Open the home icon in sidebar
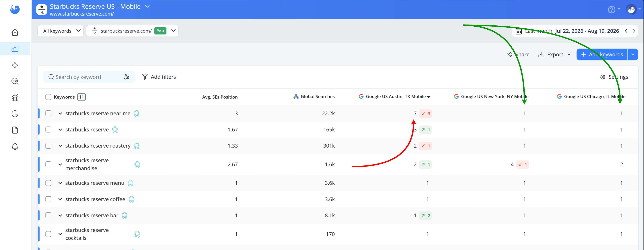 [x=15, y=32]
